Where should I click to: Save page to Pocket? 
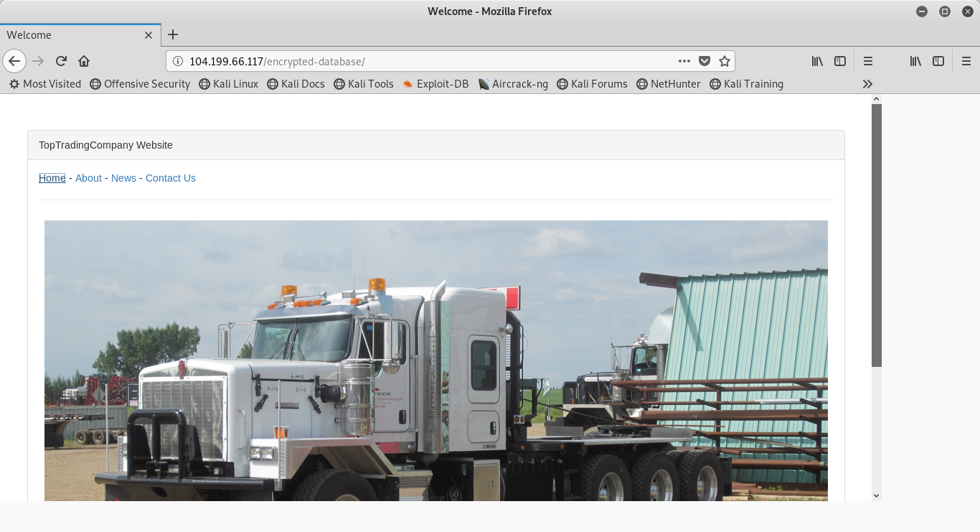point(705,61)
